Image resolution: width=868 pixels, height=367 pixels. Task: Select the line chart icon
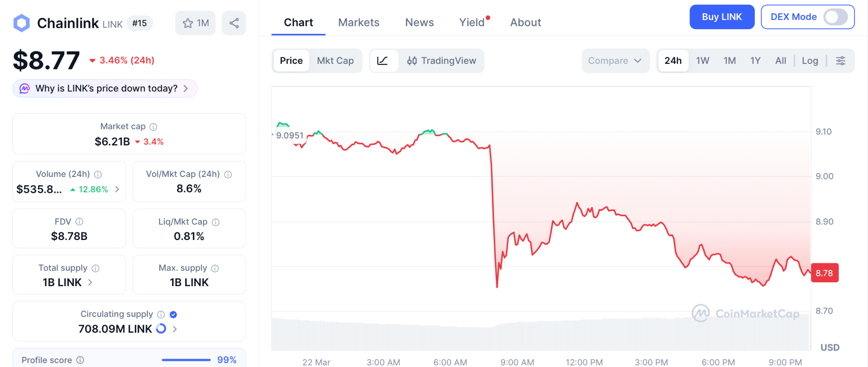pyautogui.click(x=383, y=61)
